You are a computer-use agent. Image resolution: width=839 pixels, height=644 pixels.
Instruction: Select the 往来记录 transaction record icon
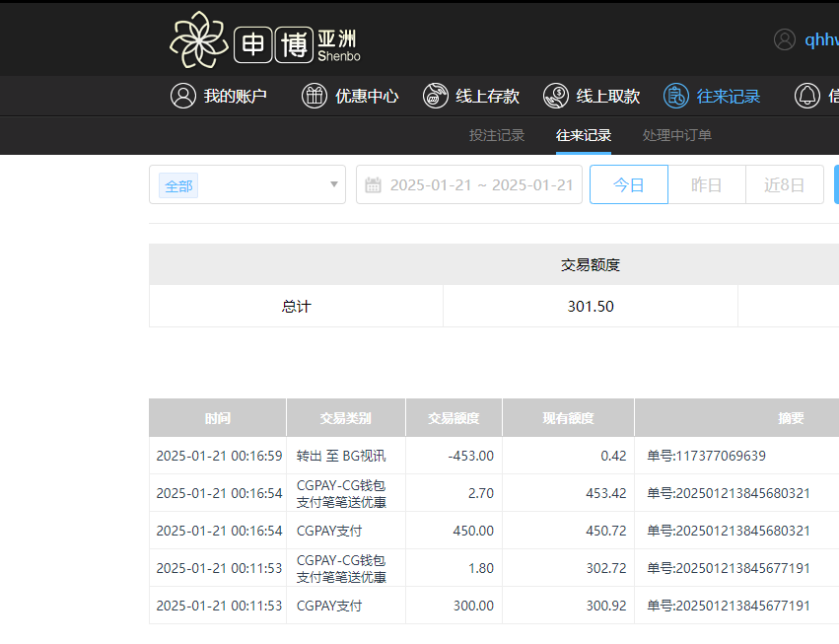pyautogui.click(x=675, y=96)
